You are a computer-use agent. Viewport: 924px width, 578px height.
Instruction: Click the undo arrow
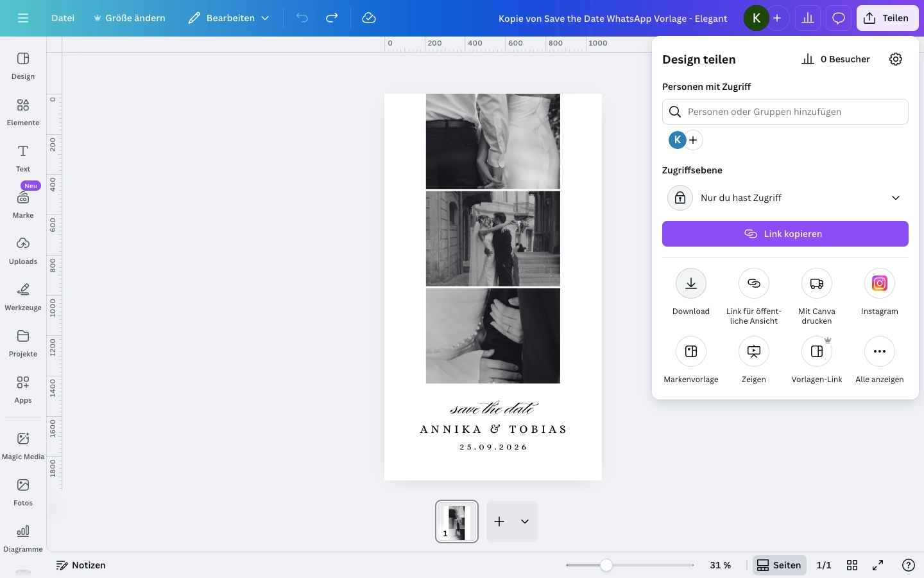coord(302,18)
